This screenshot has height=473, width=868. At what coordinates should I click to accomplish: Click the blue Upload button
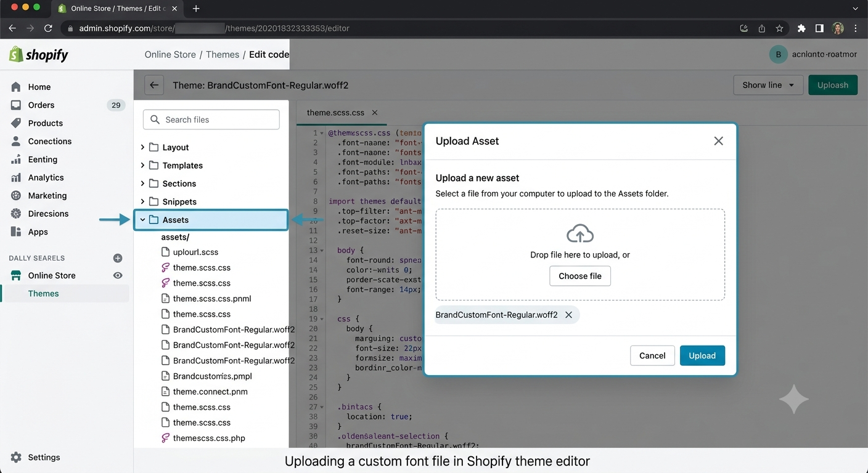pos(702,355)
